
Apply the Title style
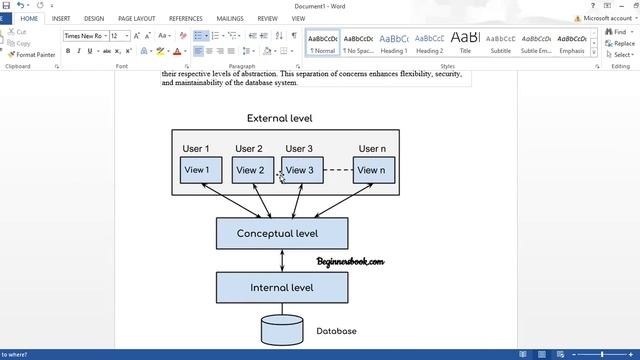tap(465, 43)
